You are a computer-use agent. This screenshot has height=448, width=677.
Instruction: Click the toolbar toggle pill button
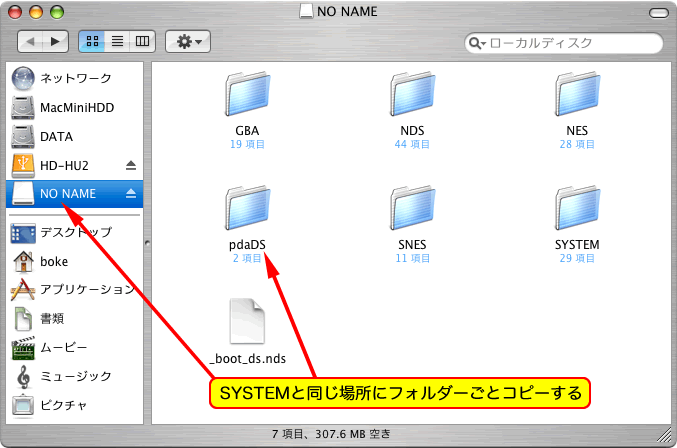[x=659, y=13]
